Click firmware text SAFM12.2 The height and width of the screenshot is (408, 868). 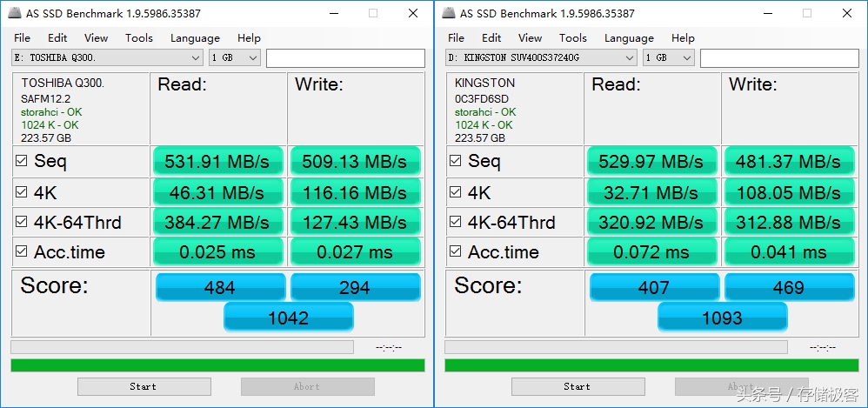(45, 99)
